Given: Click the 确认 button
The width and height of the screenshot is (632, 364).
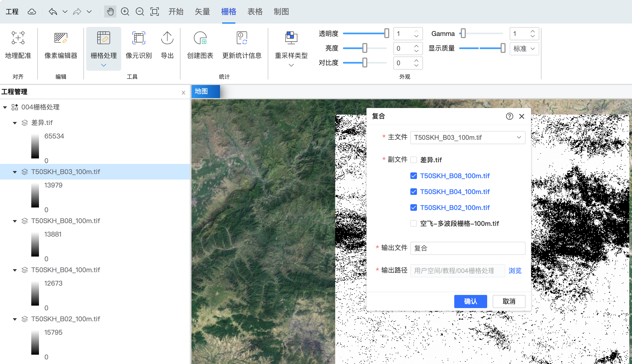Looking at the screenshot, I should 471,302.
